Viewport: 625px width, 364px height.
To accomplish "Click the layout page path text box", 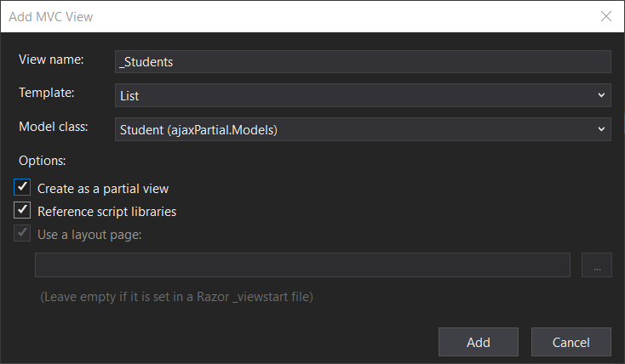I will [302, 265].
